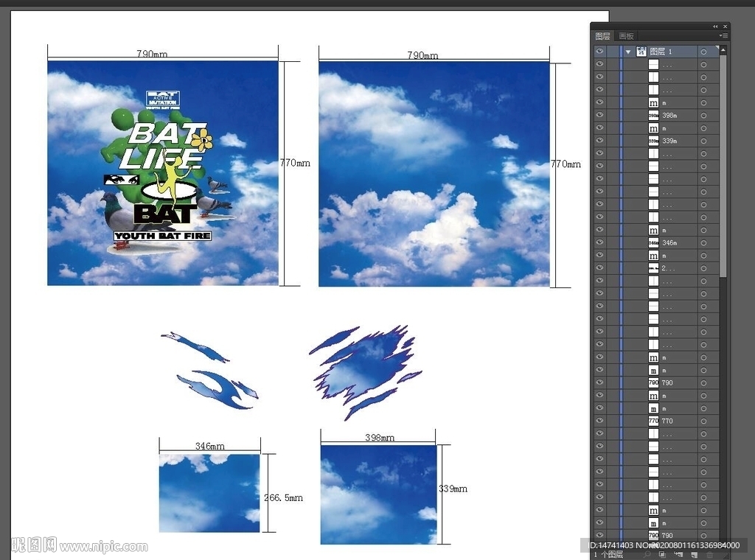Click the 398m item thumbnail

click(653, 116)
